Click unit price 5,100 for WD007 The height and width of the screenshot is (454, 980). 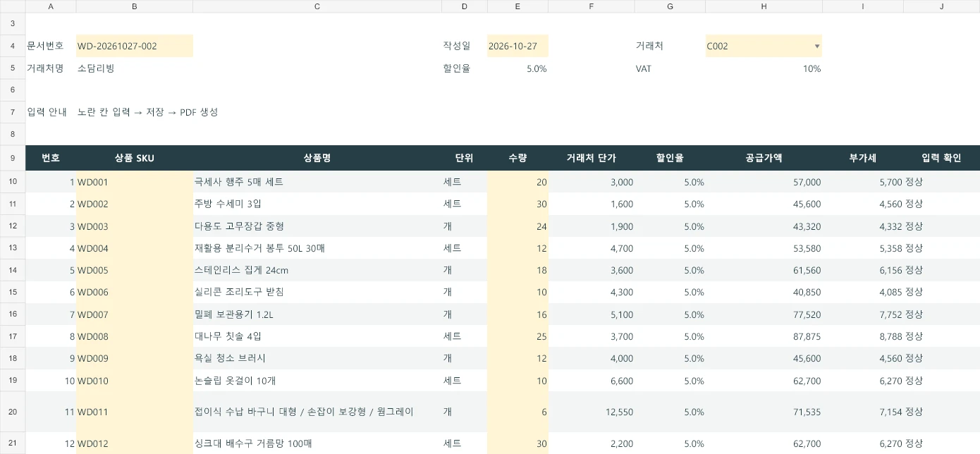tap(621, 314)
